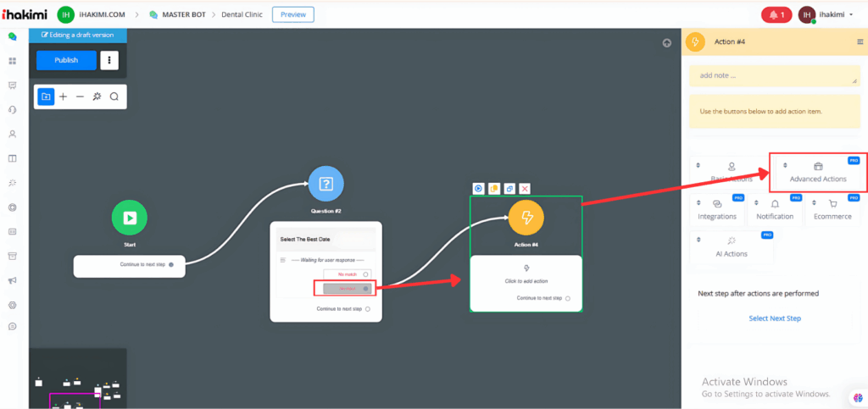This screenshot has height=409, width=868.
Task: Click the zoom out minus icon
Action: pyautogui.click(x=80, y=97)
